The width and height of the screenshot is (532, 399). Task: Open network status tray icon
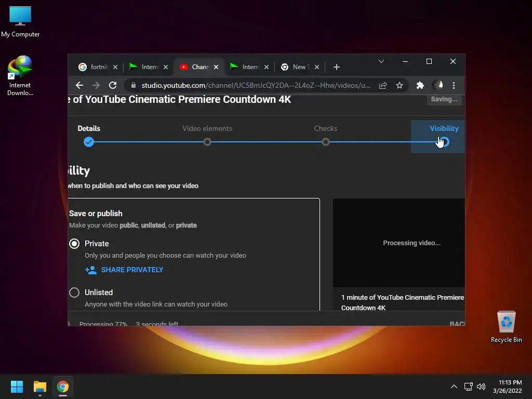click(x=469, y=387)
